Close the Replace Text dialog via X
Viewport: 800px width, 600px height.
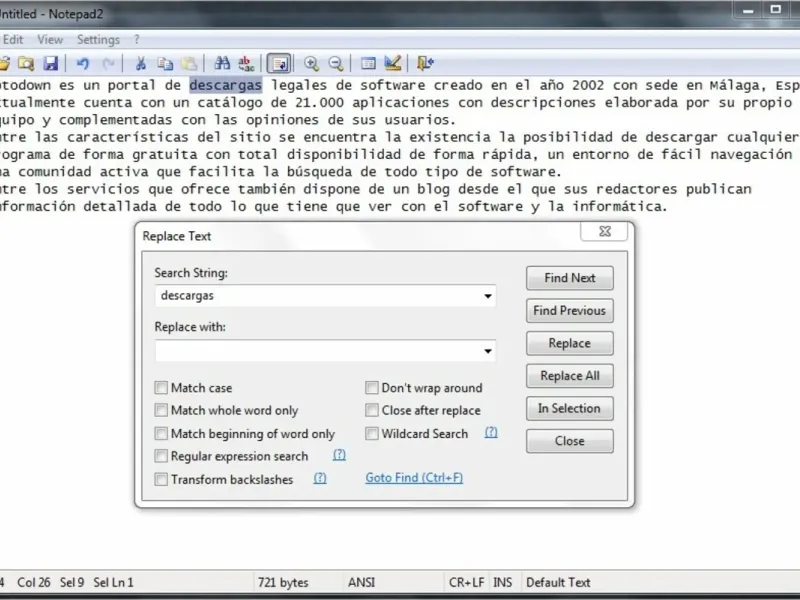[x=605, y=231]
